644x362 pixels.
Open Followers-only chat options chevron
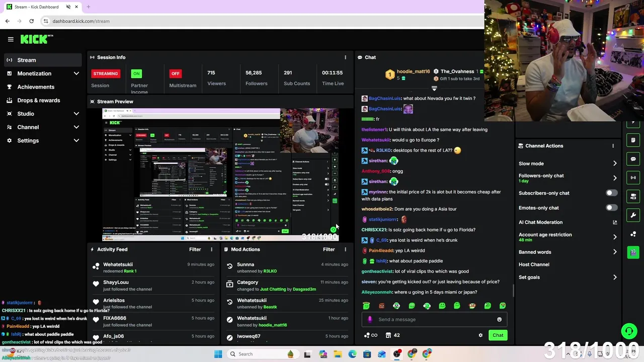click(x=615, y=178)
